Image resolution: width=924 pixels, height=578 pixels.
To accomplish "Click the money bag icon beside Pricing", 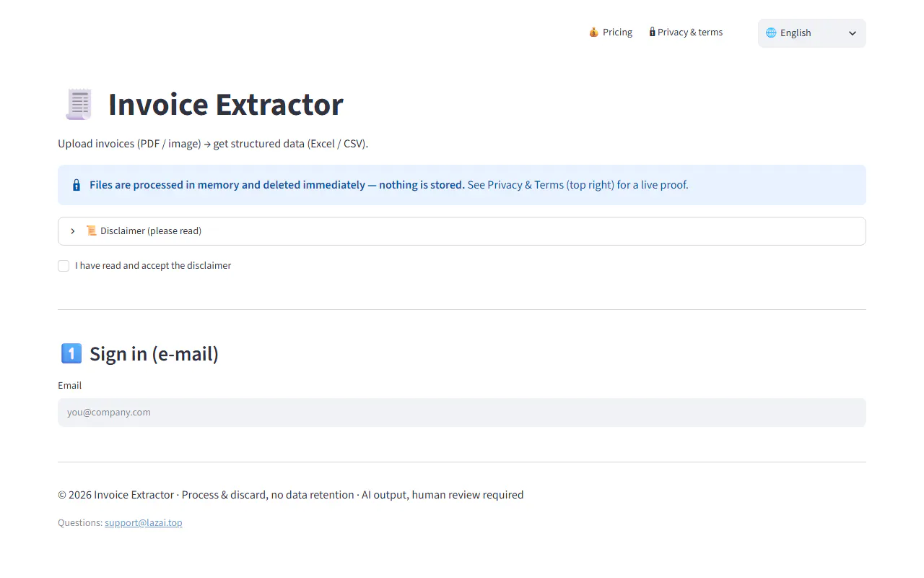I will point(594,33).
